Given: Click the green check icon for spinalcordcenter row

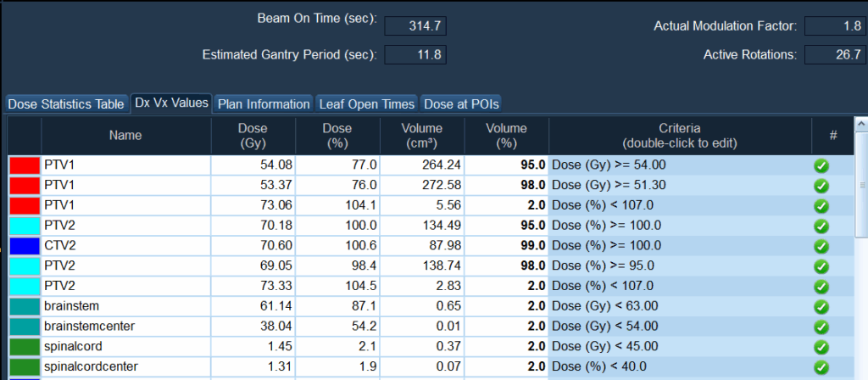Looking at the screenshot, I should (x=821, y=366).
